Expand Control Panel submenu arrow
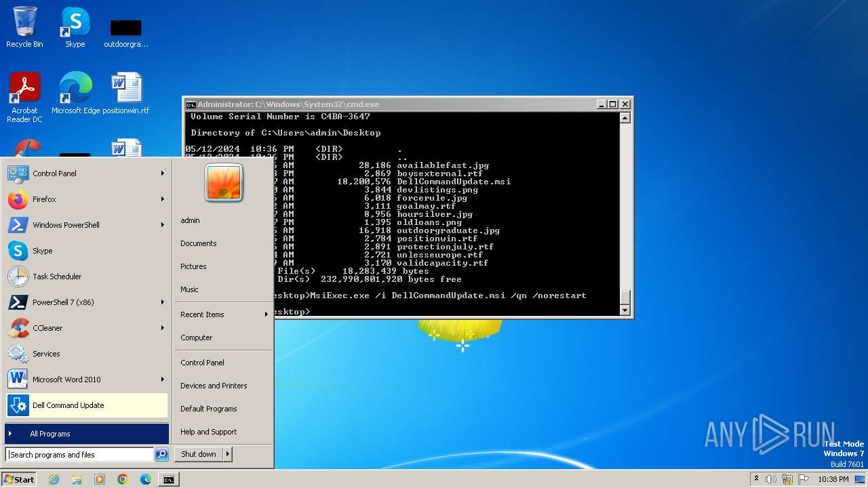868x488 pixels. tap(163, 174)
